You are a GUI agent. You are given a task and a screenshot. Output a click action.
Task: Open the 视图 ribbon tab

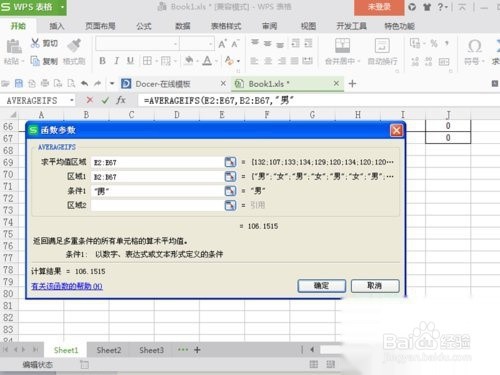(x=308, y=26)
